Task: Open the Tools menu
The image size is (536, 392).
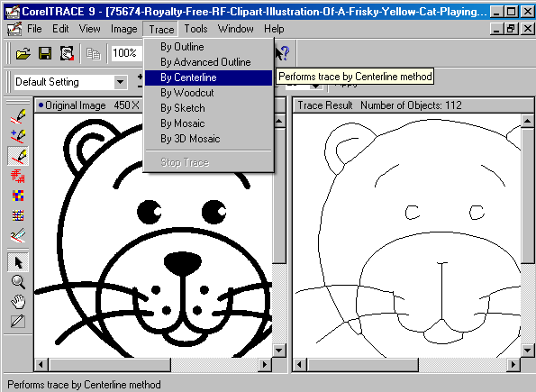Action: tap(195, 29)
